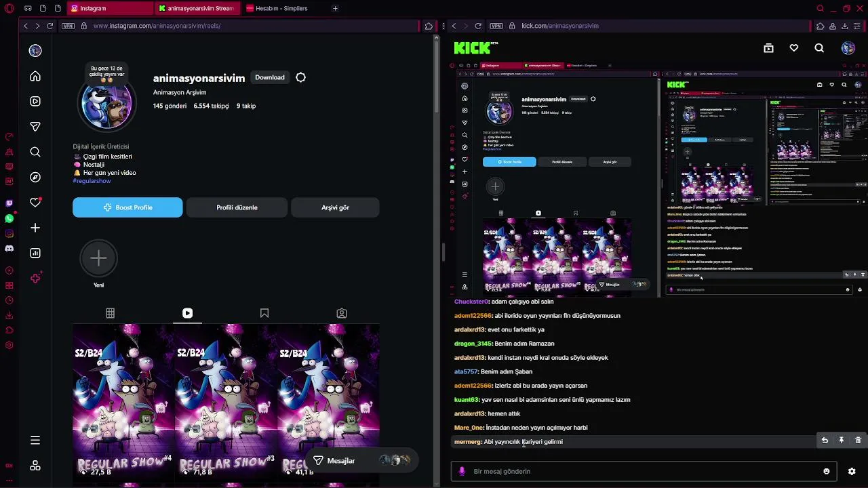Open the Mesajlar floating button
Image resolution: width=868 pixels, height=488 pixels.
tap(361, 461)
